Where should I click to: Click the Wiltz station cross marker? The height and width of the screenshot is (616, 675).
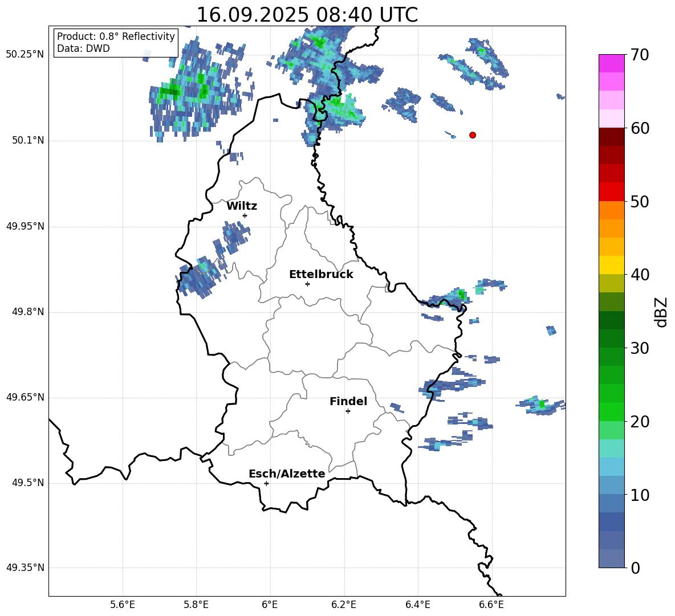pos(245,215)
